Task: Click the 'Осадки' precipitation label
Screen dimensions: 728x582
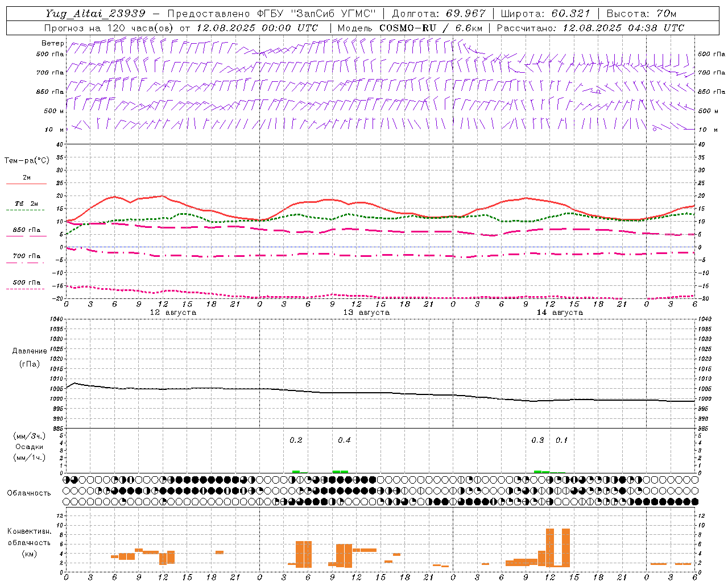Action: [29, 447]
